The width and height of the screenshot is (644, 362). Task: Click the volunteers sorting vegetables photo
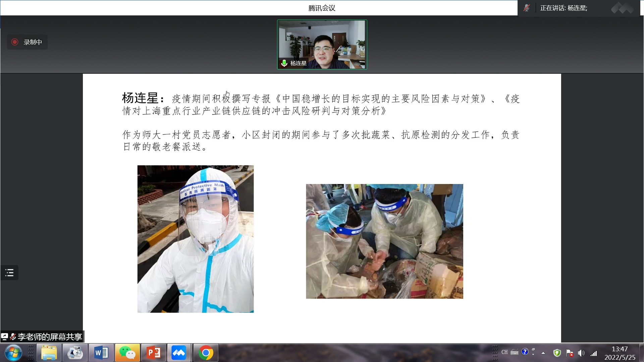[384, 241]
